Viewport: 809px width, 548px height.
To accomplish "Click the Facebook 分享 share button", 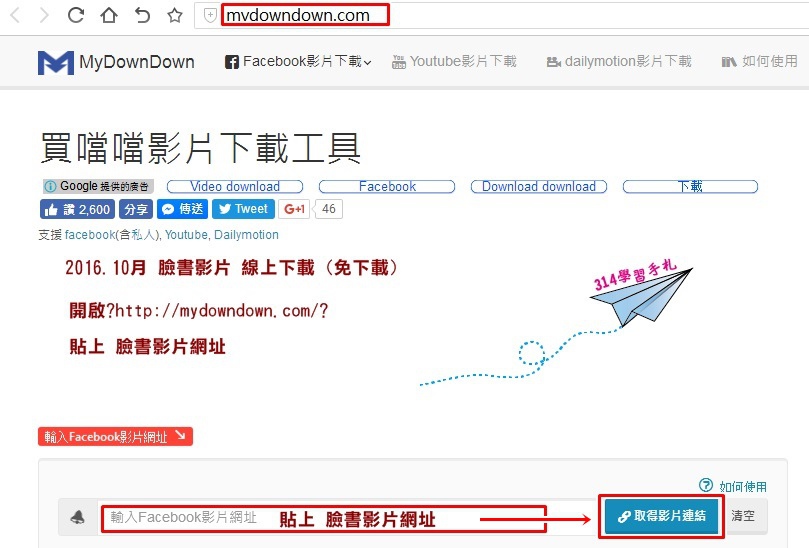I will (136, 209).
